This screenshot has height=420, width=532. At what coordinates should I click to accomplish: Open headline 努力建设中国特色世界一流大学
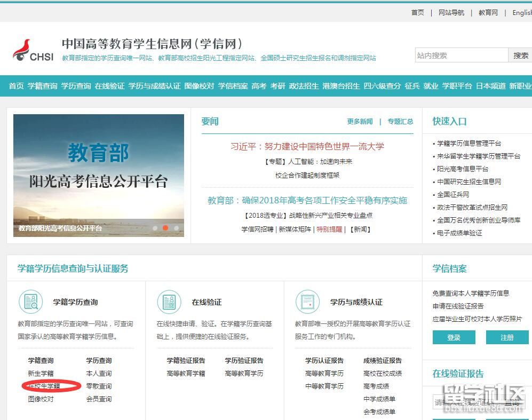pos(307,146)
